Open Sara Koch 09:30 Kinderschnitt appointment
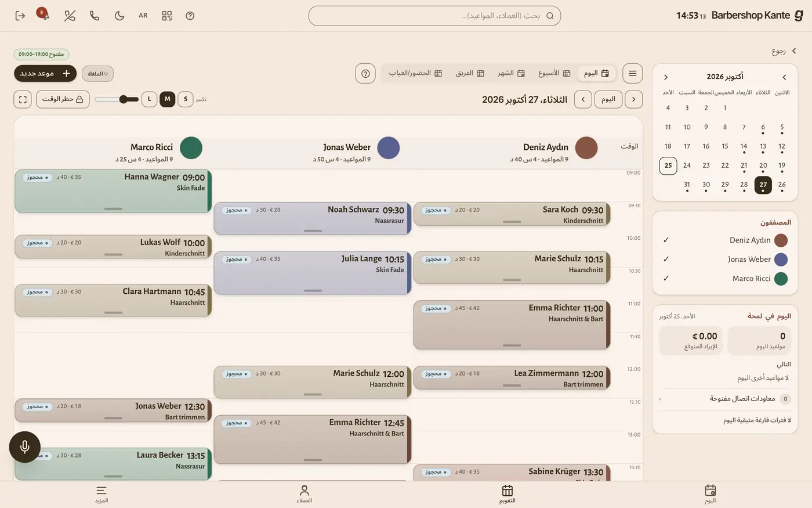The height and width of the screenshot is (508, 812). pyautogui.click(x=512, y=214)
